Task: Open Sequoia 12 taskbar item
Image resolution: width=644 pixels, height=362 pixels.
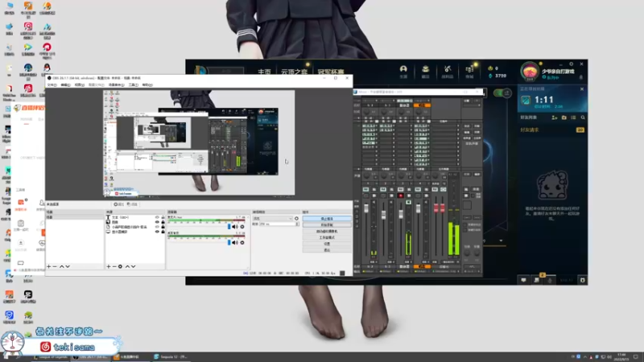Action: pos(171,357)
